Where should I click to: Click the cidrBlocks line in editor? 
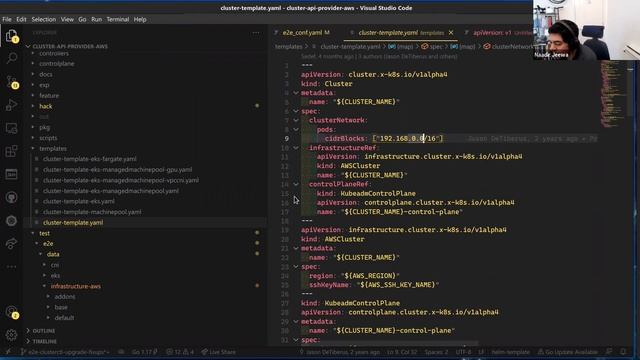[449, 139]
